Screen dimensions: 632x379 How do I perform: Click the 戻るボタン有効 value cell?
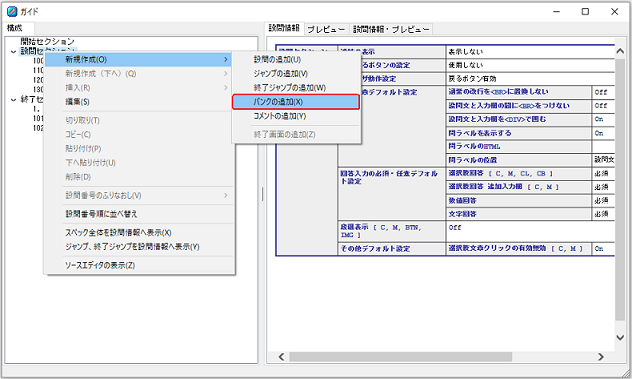pyautogui.click(x=530, y=79)
